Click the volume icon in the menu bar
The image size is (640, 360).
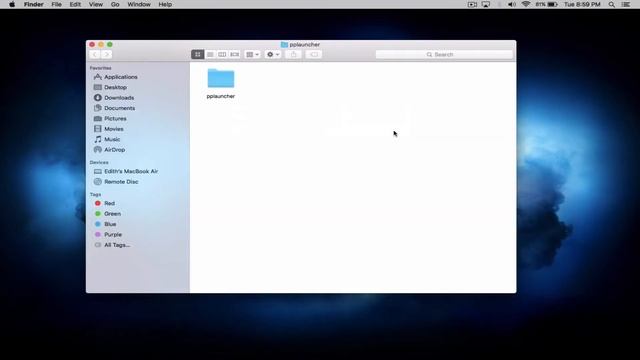[x=511, y=4]
